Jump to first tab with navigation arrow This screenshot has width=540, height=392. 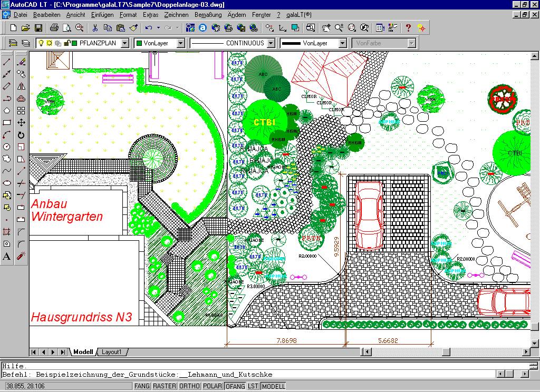point(34,352)
